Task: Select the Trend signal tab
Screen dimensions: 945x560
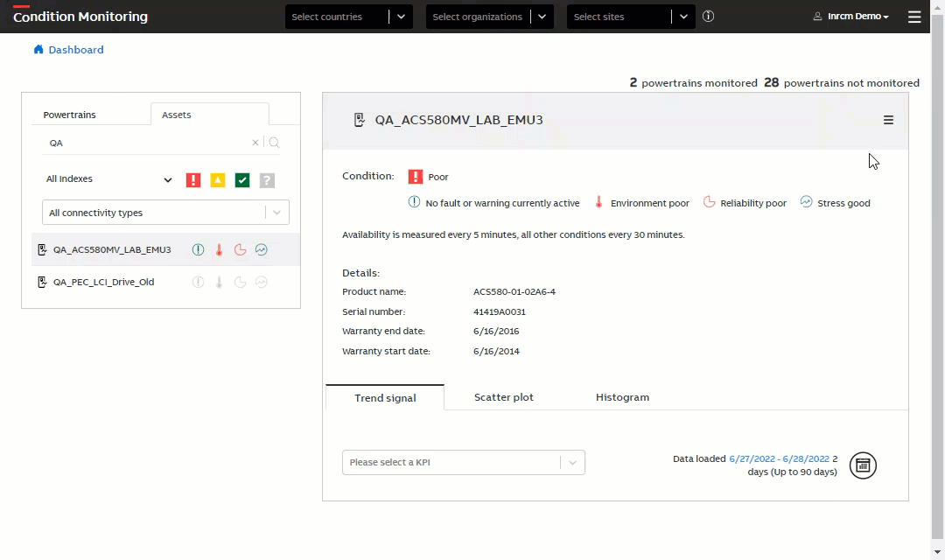Action: [x=385, y=398]
